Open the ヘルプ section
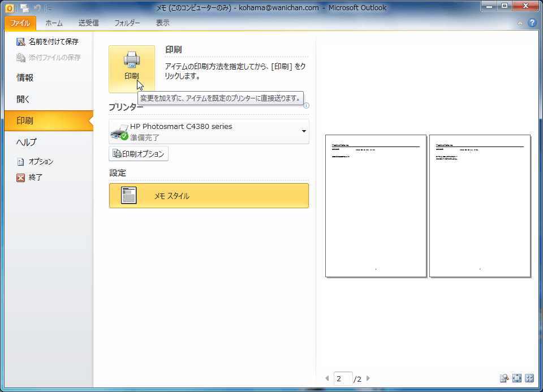This screenshot has width=543, height=392. [27, 143]
